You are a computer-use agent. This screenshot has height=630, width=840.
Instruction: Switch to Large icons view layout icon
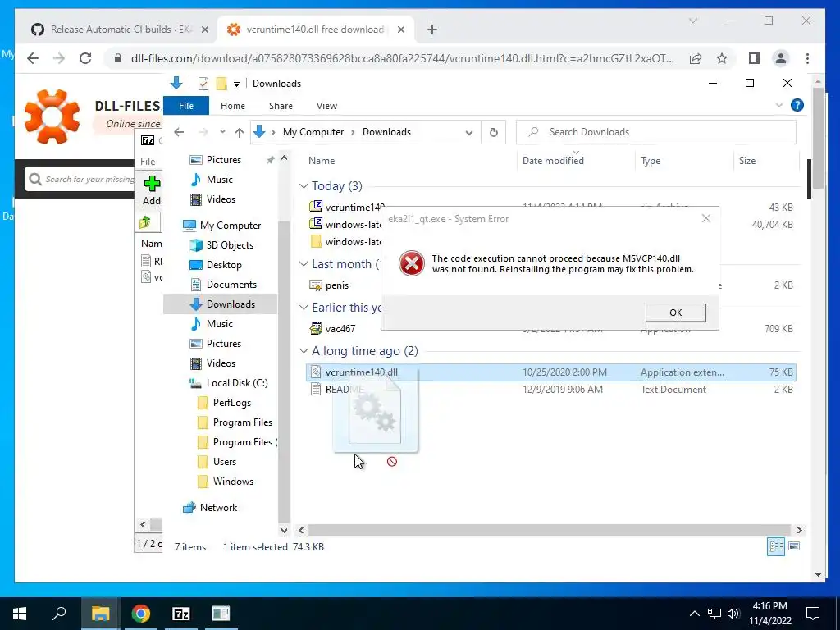pos(794,546)
